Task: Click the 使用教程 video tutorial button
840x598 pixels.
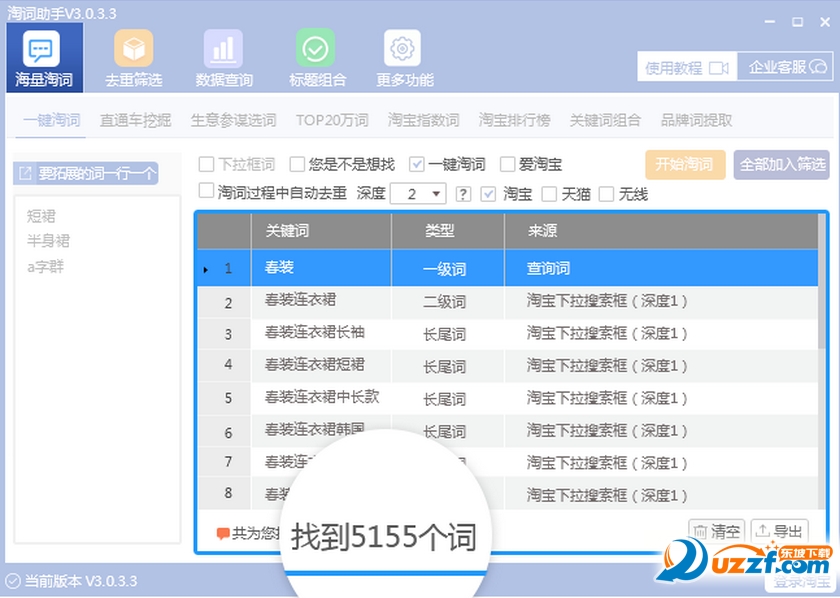Action: coord(687,67)
